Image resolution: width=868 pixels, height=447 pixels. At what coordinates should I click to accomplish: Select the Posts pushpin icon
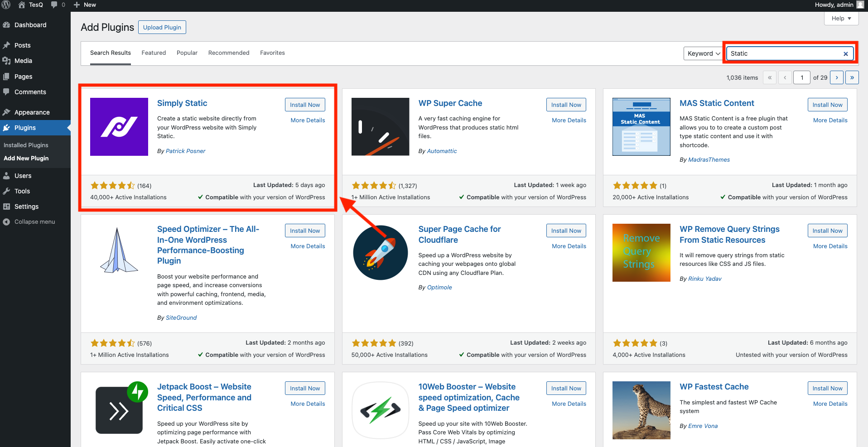[x=7, y=45]
